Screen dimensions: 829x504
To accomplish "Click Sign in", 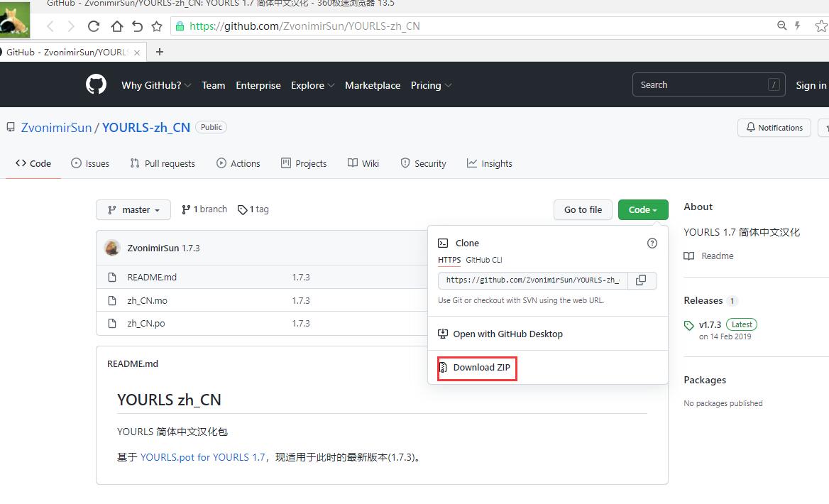I will (811, 85).
